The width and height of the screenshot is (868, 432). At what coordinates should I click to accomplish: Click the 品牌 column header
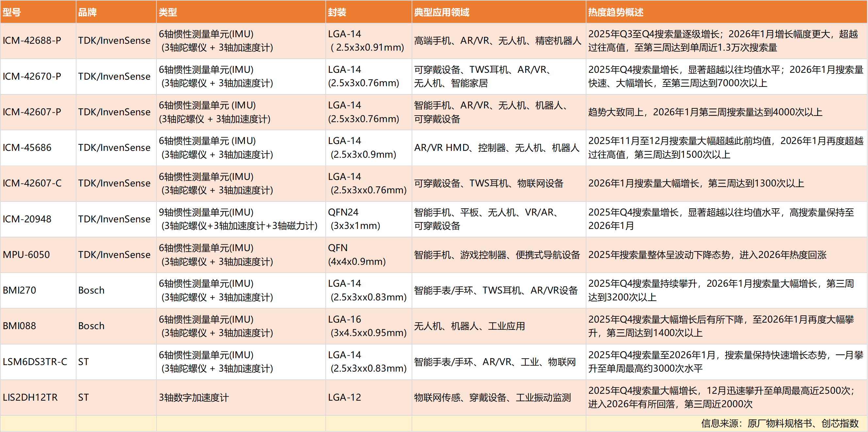pos(88,12)
